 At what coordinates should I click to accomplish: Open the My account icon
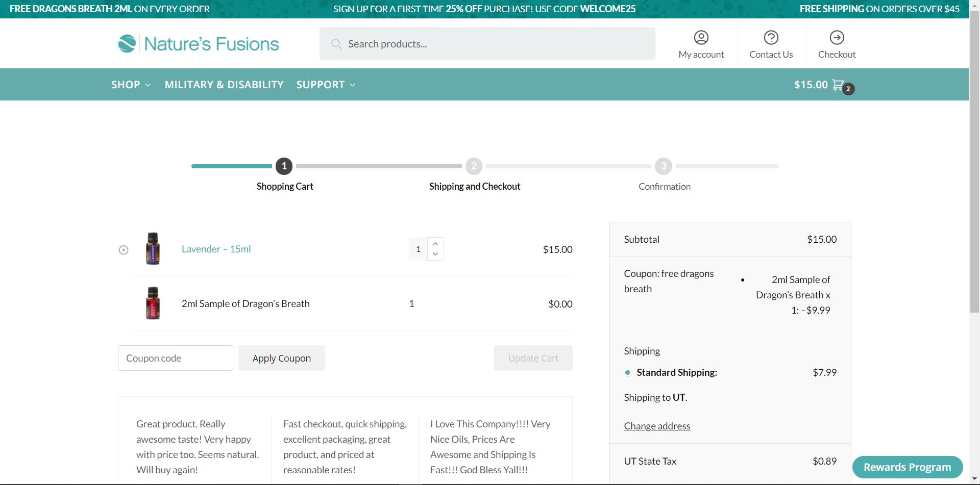[701, 38]
